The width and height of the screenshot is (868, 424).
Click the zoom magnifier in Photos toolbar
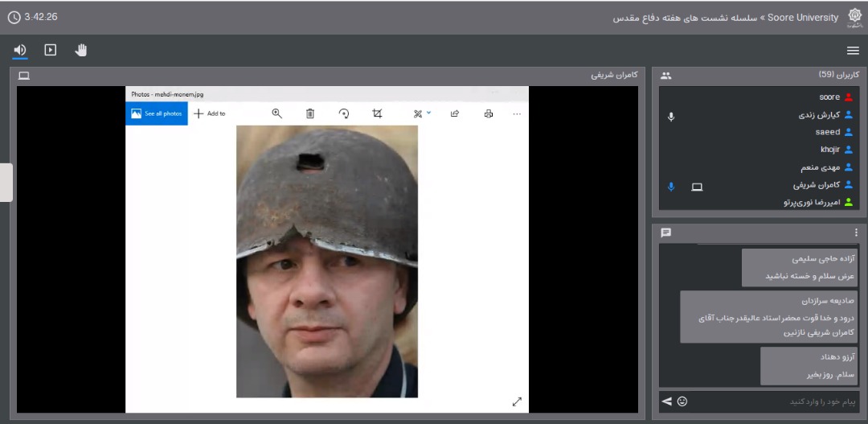[276, 113]
